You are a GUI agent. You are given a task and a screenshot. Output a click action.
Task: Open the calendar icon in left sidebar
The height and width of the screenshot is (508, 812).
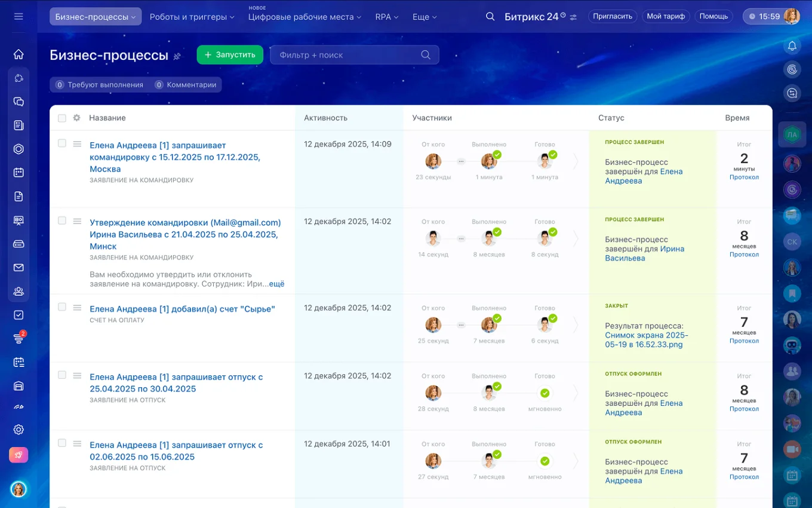coord(19,173)
